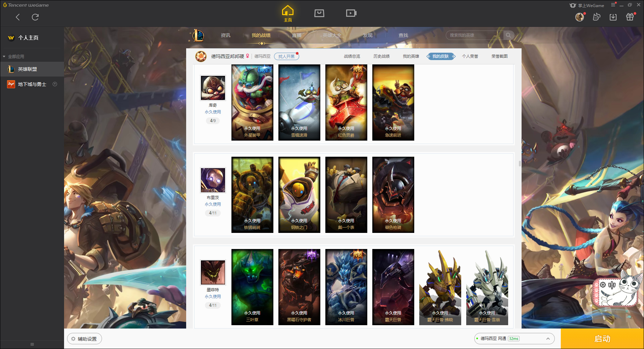Open the 个人荣誉 sub-tab
Image resolution: width=644 pixels, height=349 pixels.
(470, 56)
